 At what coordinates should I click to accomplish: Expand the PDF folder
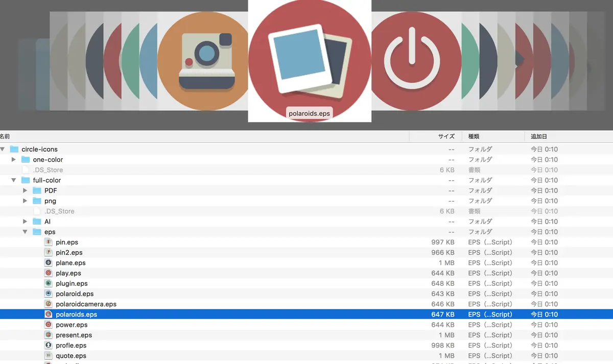[x=25, y=190]
